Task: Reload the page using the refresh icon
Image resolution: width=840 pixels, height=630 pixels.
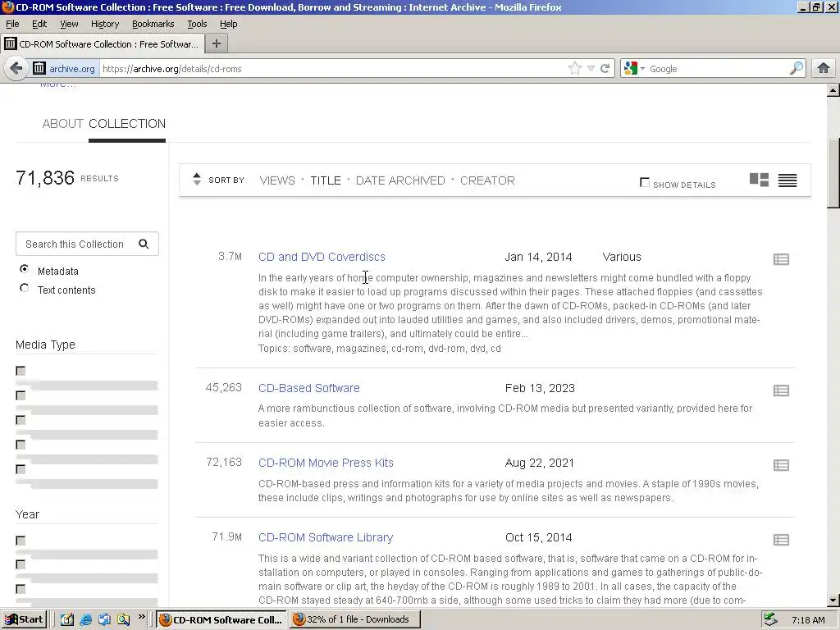Action: point(605,69)
